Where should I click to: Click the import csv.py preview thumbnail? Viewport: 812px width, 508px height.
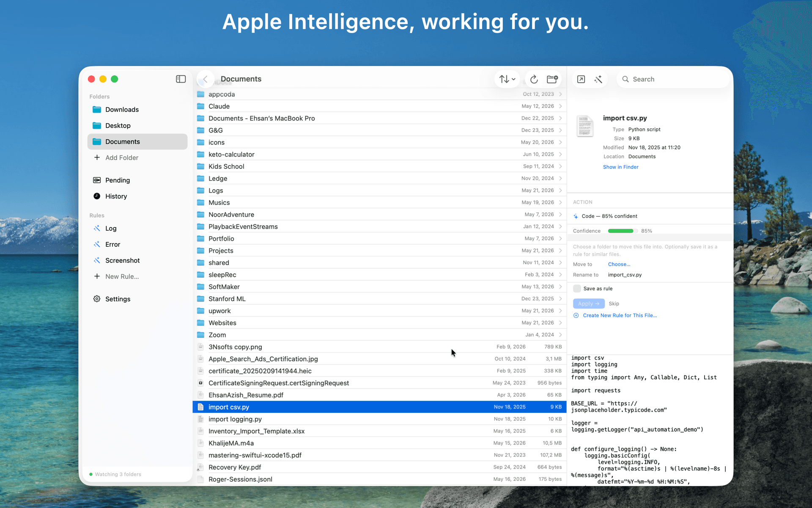click(x=585, y=126)
